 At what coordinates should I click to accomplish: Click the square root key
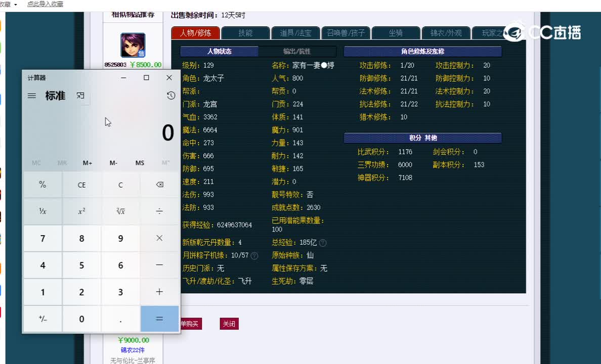[x=120, y=211]
